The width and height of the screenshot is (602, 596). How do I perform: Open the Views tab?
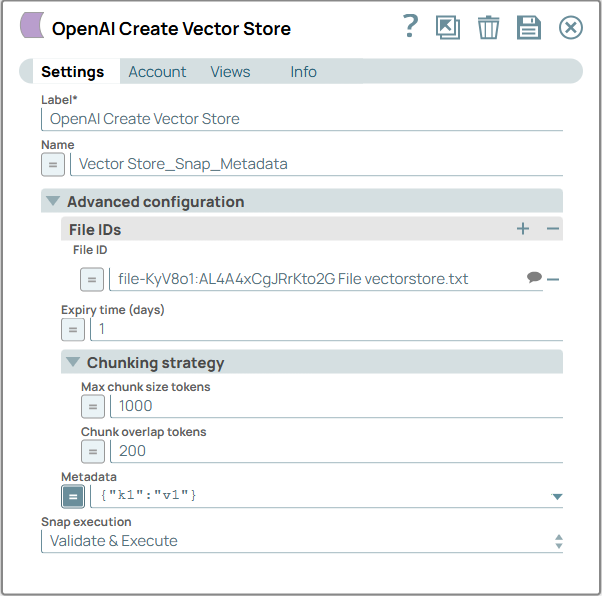point(230,72)
